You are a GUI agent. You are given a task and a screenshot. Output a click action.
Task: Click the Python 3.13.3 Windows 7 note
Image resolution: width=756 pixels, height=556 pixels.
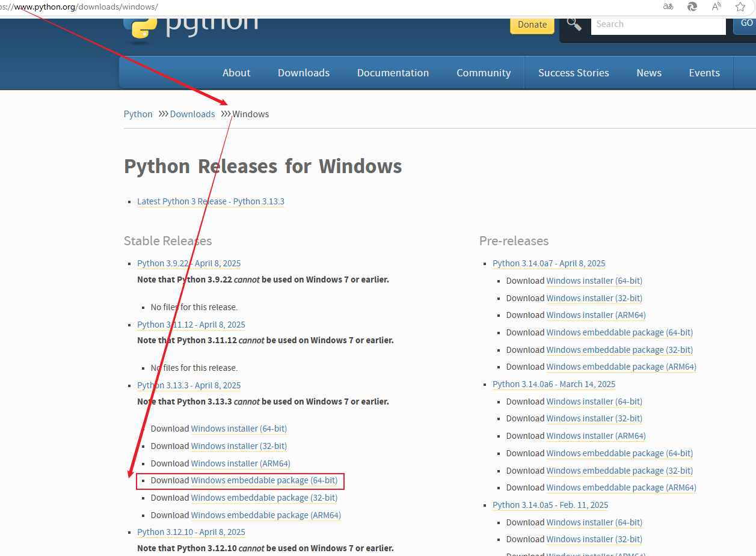[263, 402]
